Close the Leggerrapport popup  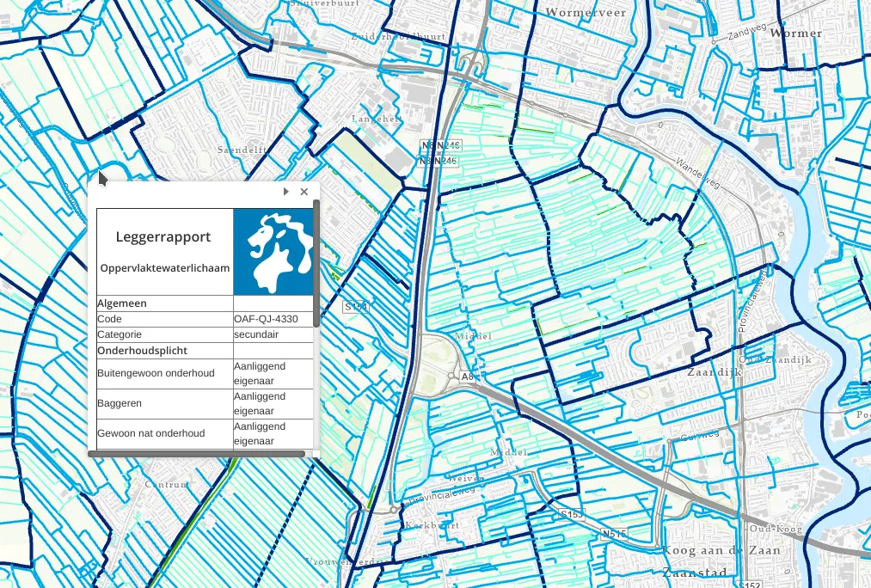[304, 193]
